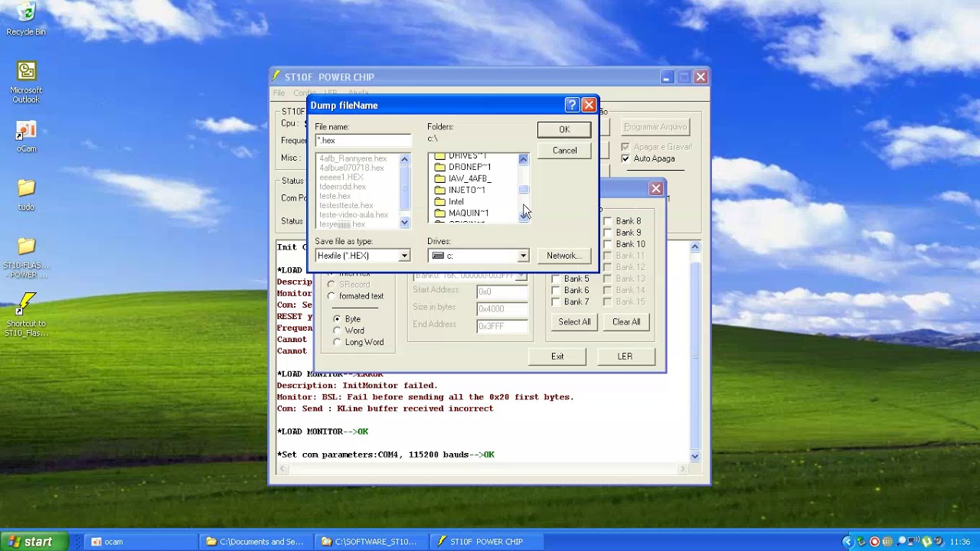The height and width of the screenshot is (551, 980).
Task: Select eeeee1.HEX in file list
Action: click(x=341, y=178)
